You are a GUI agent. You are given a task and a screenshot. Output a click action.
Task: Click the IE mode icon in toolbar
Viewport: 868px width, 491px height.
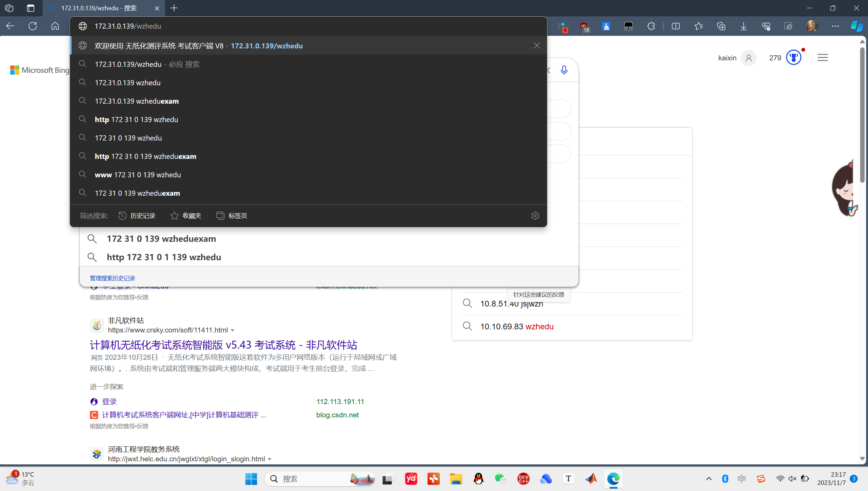[x=788, y=26]
